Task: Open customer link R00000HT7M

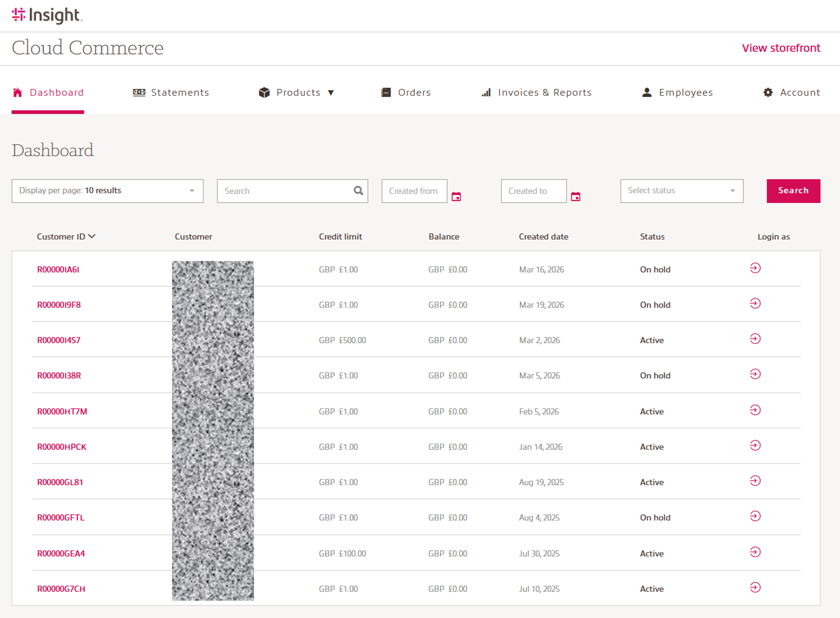Action: 62,412
